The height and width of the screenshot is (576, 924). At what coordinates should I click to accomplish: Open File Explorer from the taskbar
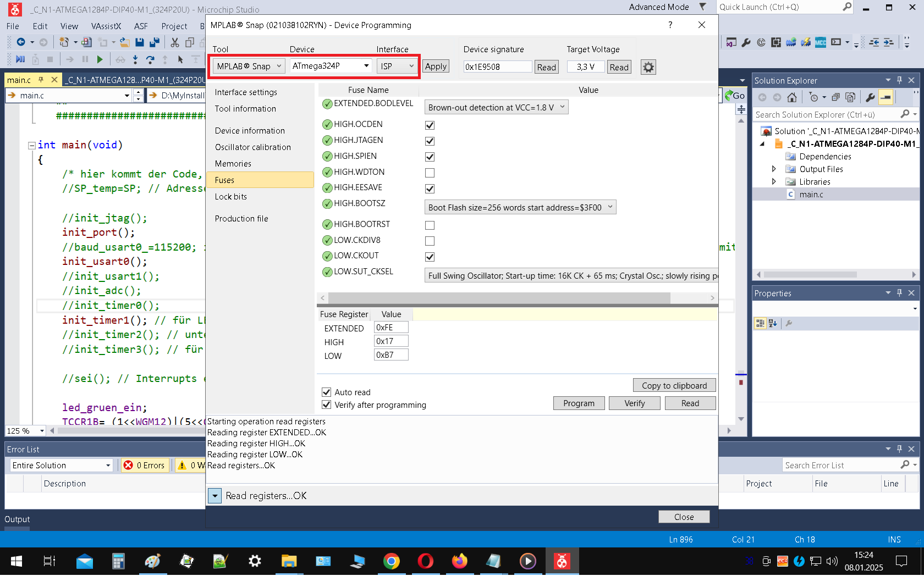289,561
